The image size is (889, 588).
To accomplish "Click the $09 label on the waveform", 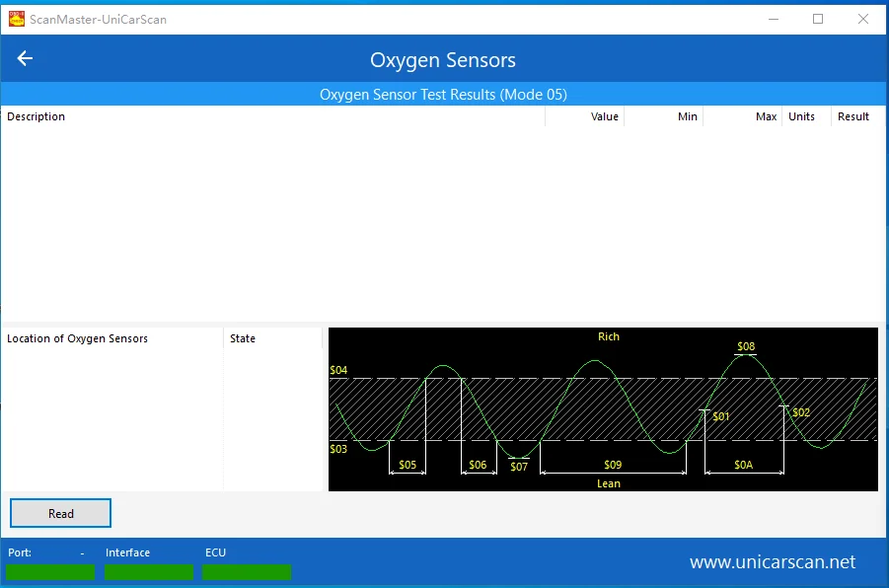I will [x=613, y=465].
